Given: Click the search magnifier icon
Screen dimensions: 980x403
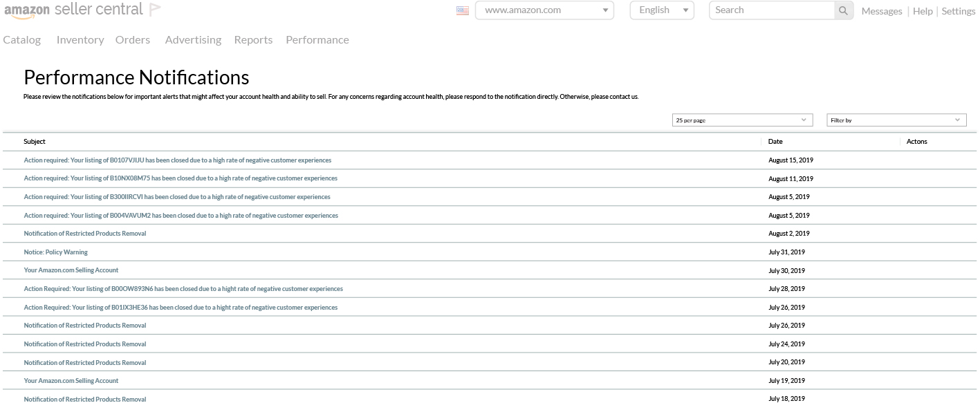Looking at the screenshot, I should pos(843,10).
